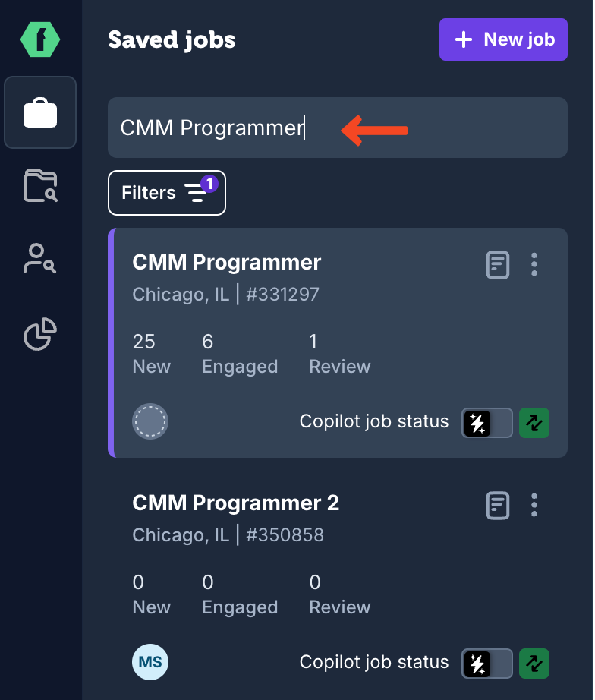The width and height of the screenshot is (595, 700).
Task: Open three-dot menu on CMM Programmer card
Action: click(x=534, y=265)
